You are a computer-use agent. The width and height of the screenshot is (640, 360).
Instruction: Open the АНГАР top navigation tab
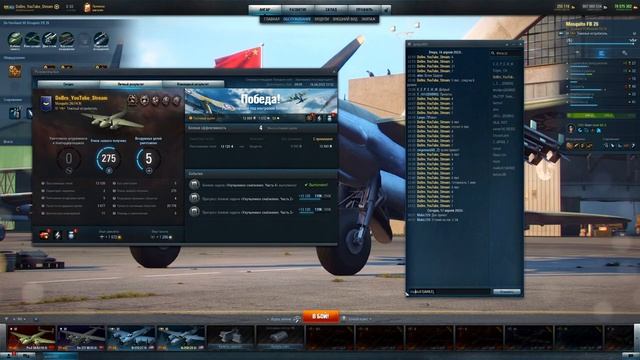(265, 9)
